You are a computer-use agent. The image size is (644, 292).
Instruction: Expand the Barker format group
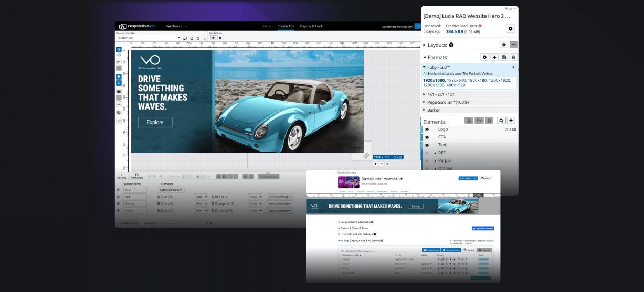point(425,110)
